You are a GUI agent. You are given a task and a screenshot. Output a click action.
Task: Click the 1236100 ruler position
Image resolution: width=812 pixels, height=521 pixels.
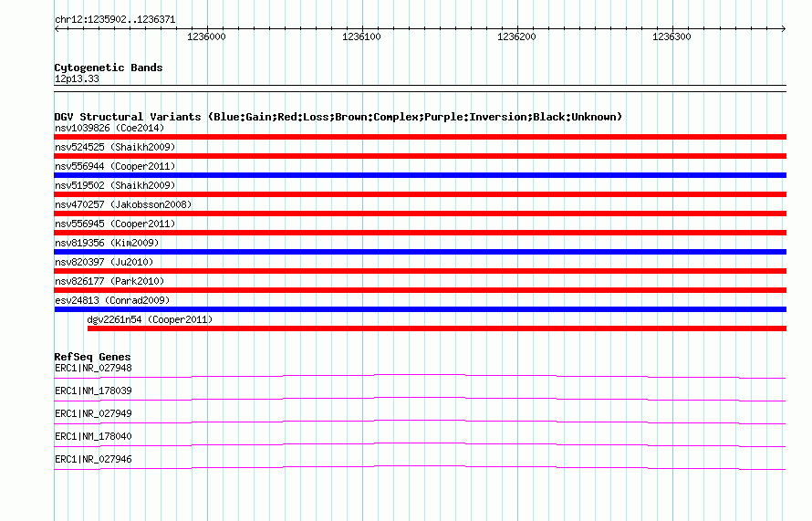361,36
